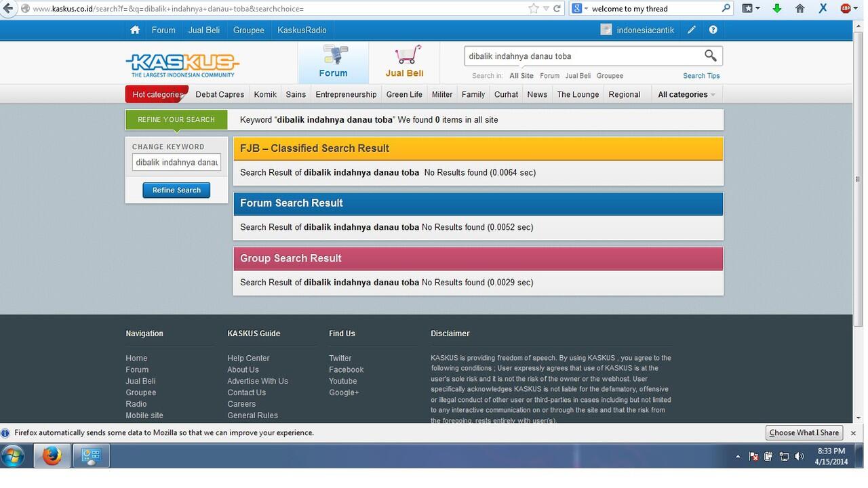Open the Militer category
The width and height of the screenshot is (868, 488).
point(442,94)
